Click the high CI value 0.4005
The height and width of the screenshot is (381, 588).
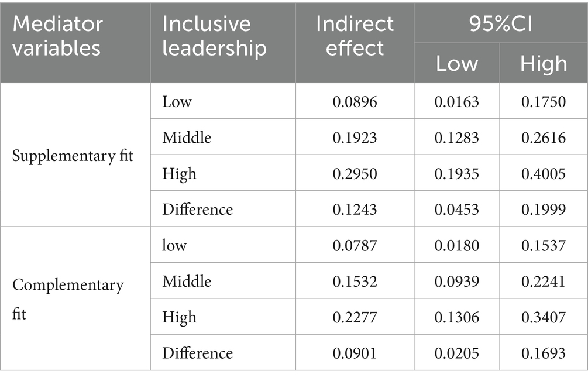544,173
